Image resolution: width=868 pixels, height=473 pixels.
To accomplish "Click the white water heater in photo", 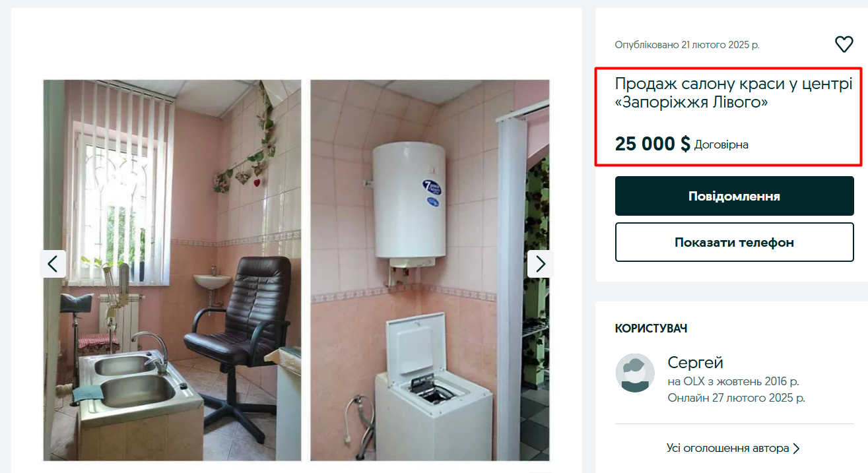I will pyautogui.click(x=409, y=200).
